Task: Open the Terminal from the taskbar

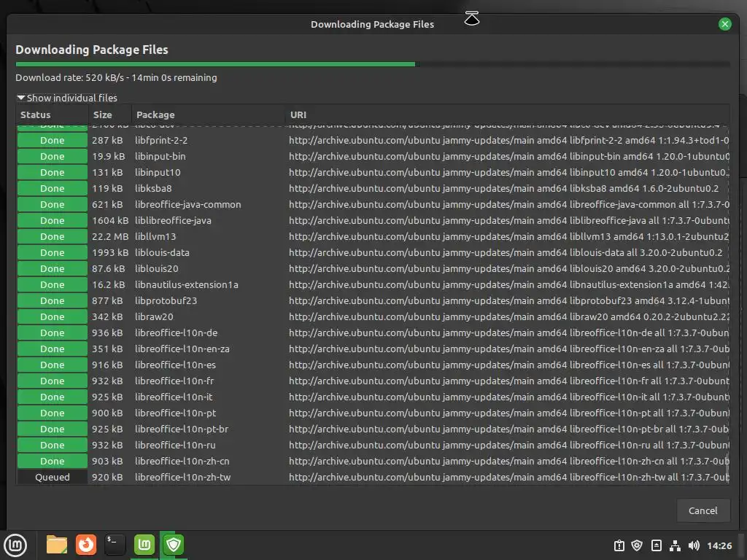Action: (115, 545)
